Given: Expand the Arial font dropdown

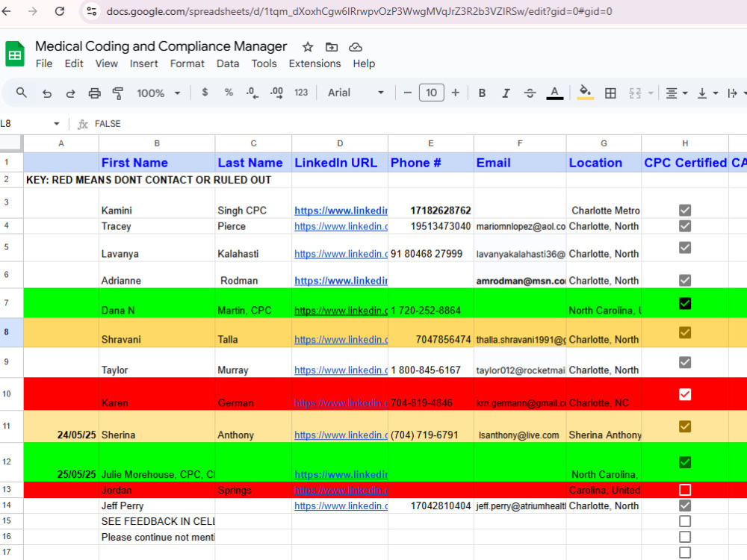Looking at the screenshot, I should click(356, 93).
